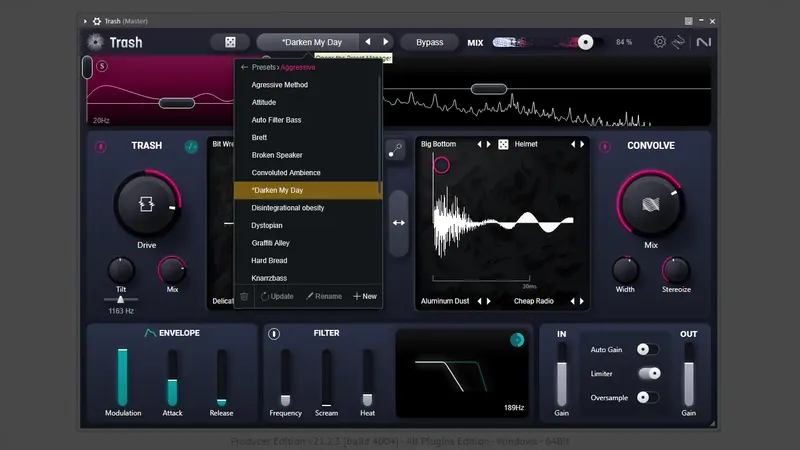Toggle CONVOLVE module power button
800x450 pixels.
click(x=605, y=147)
